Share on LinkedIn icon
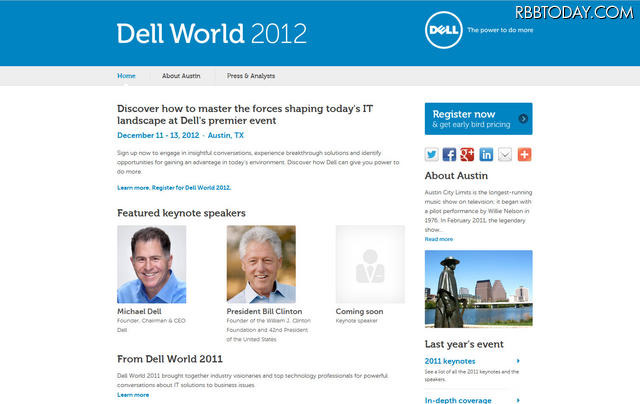640x404 pixels. (x=486, y=155)
